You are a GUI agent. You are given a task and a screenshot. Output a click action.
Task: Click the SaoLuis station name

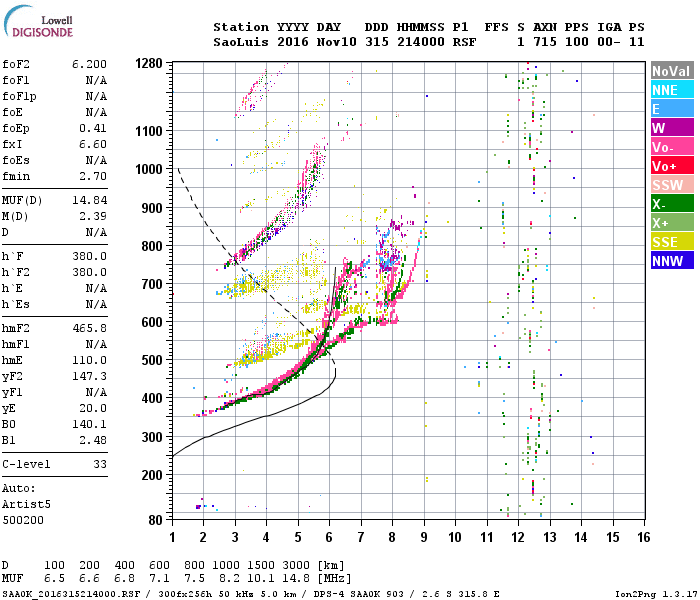(x=241, y=42)
